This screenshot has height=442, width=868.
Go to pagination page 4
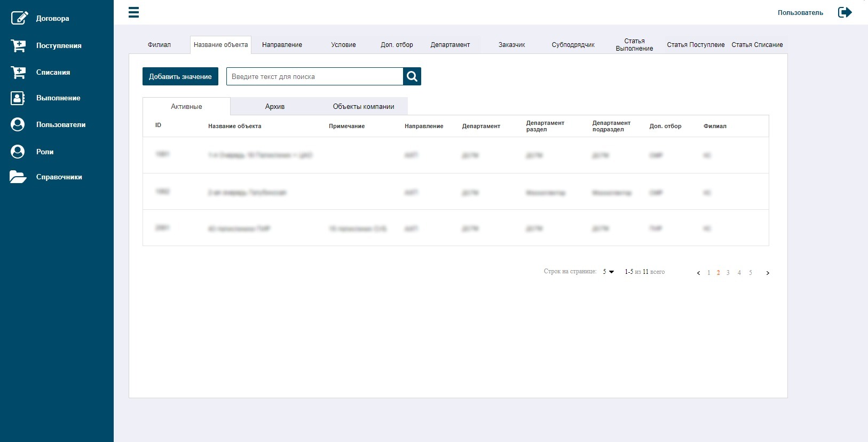739,273
